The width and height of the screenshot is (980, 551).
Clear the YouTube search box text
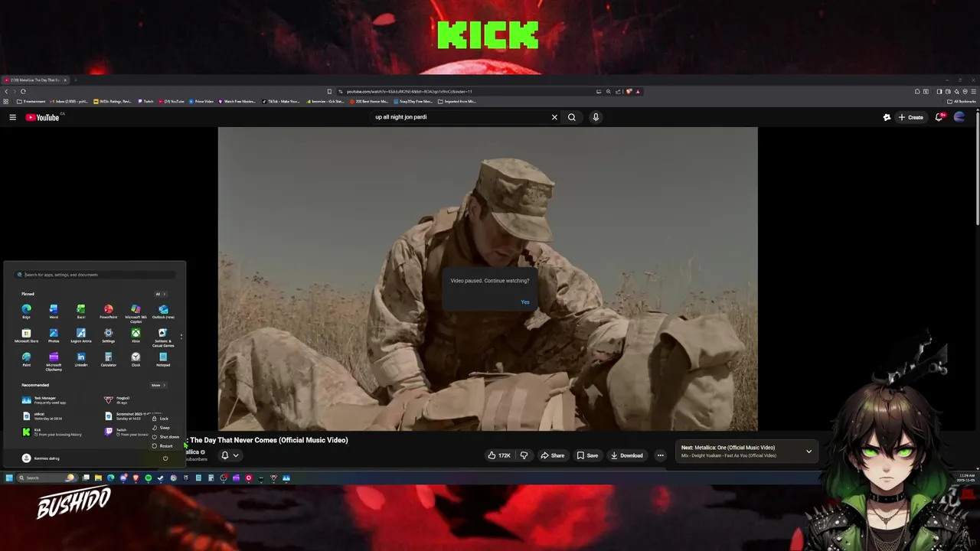pyautogui.click(x=554, y=117)
